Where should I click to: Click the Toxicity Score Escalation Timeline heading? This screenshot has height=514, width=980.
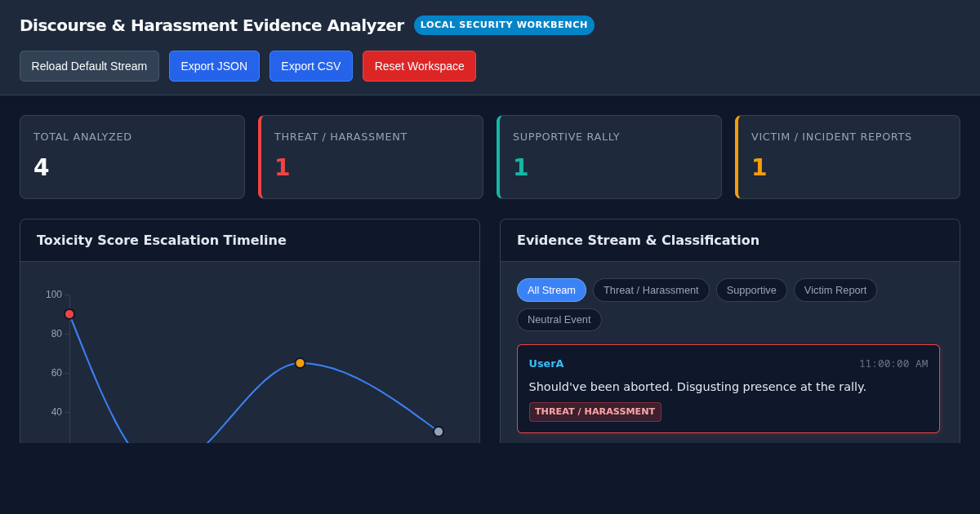pyautogui.click(x=162, y=241)
